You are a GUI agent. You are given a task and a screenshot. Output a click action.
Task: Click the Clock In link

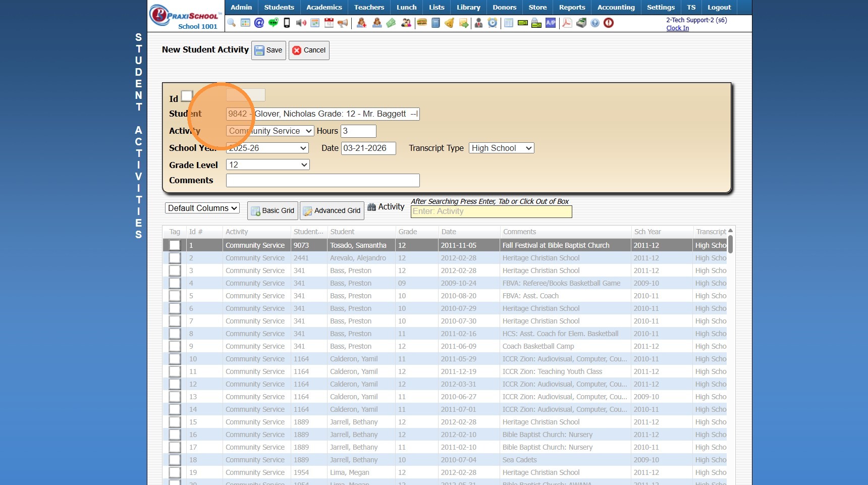pyautogui.click(x=677, y=28)
